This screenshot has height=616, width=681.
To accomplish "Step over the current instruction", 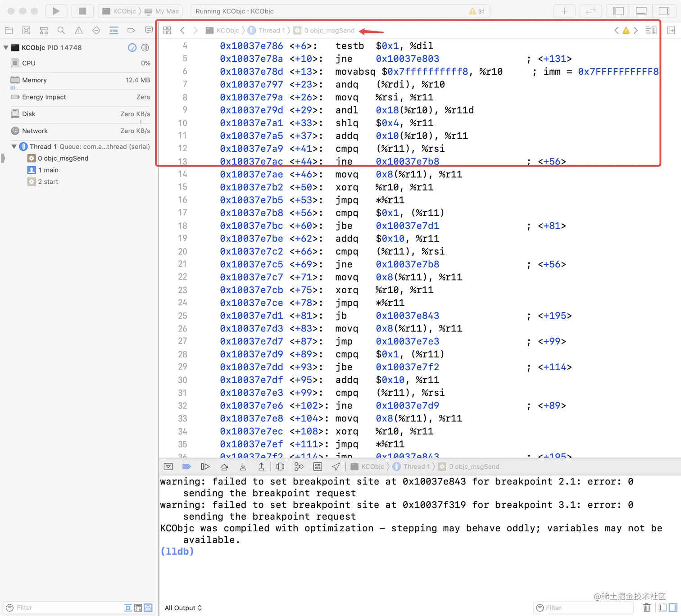I will pyautogui.click(x=224, y=467).
